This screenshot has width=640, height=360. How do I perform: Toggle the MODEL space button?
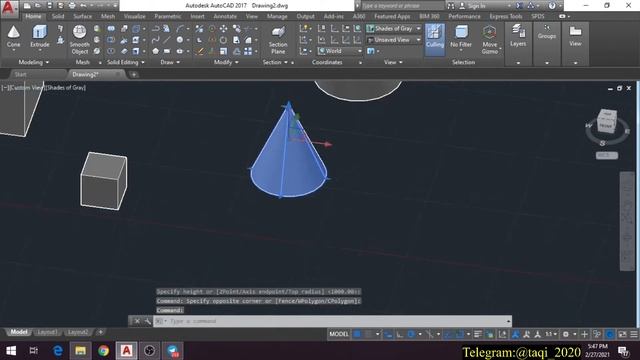[339, 334]
